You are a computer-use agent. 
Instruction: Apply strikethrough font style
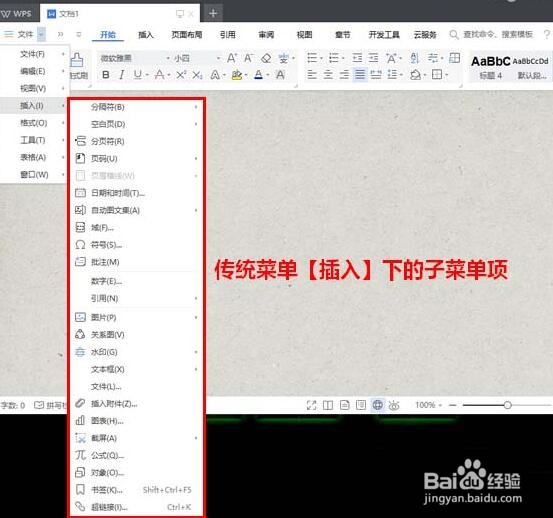[x=160, y=75]
